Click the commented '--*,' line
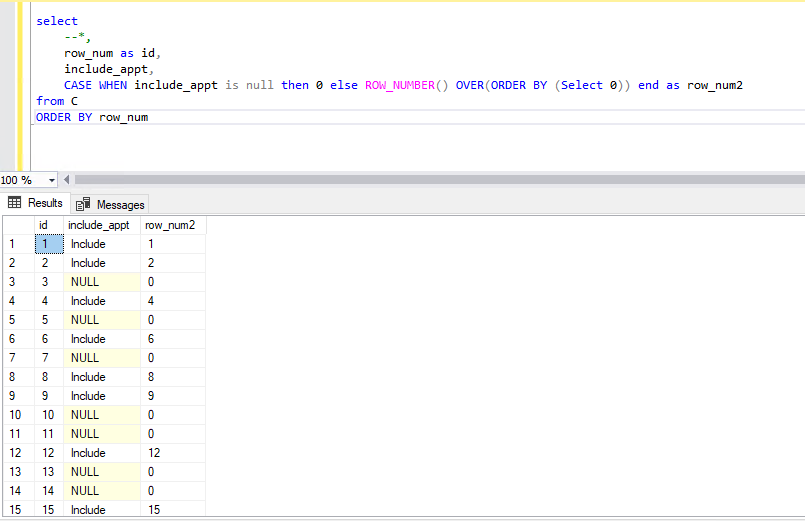The height and width of the screenshot is (522, 805). (x=78, y=37)
